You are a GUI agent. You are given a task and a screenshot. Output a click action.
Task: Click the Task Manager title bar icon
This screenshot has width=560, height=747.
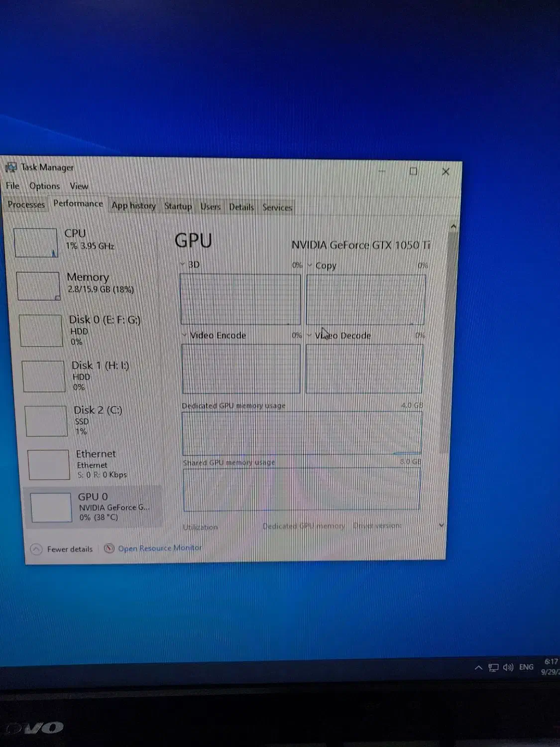(10, 167)
